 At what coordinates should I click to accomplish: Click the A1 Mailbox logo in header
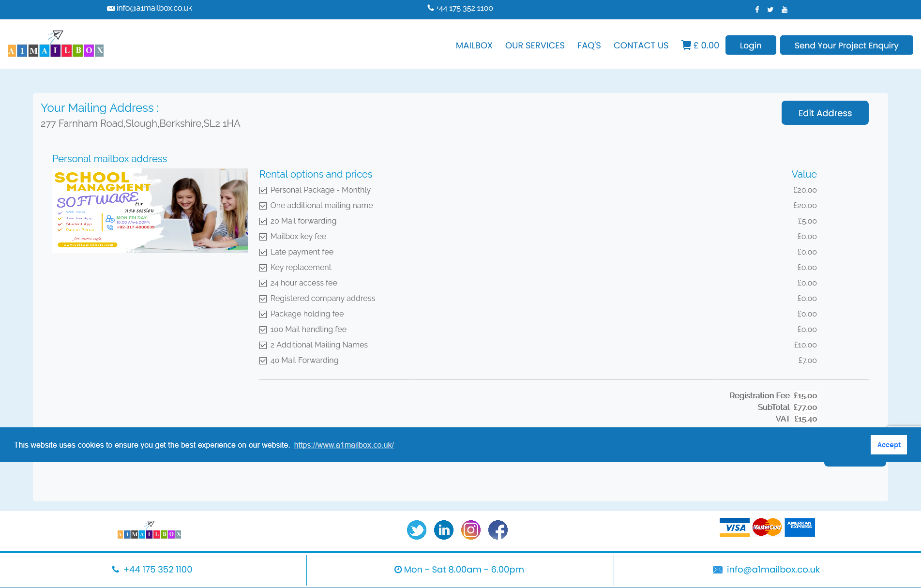tap(56, 44)
